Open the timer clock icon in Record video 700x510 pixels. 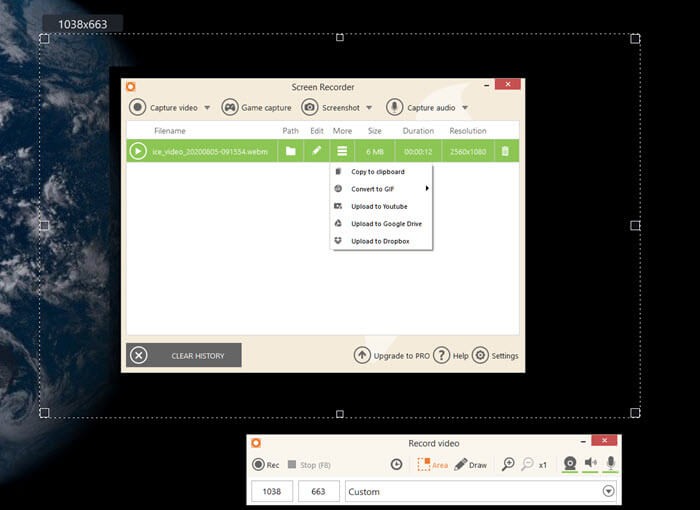pyautogui.click(x=396, y=464)
